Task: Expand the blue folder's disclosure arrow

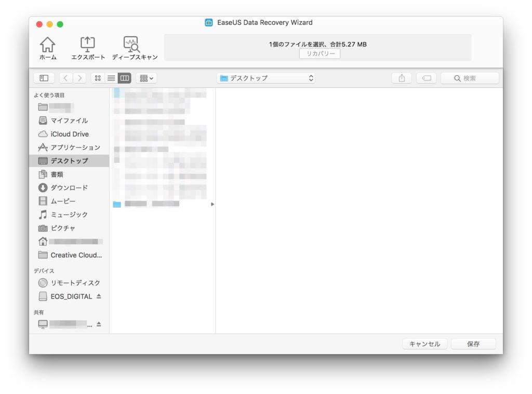Action: 212,204
